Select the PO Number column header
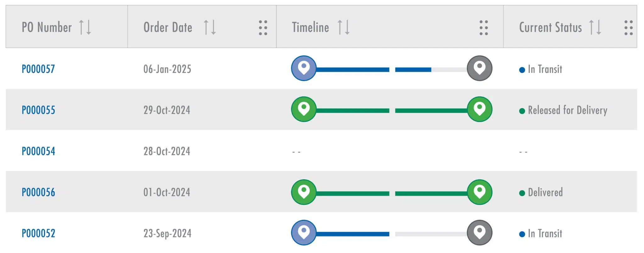The image size is (644, 253). 46,28
